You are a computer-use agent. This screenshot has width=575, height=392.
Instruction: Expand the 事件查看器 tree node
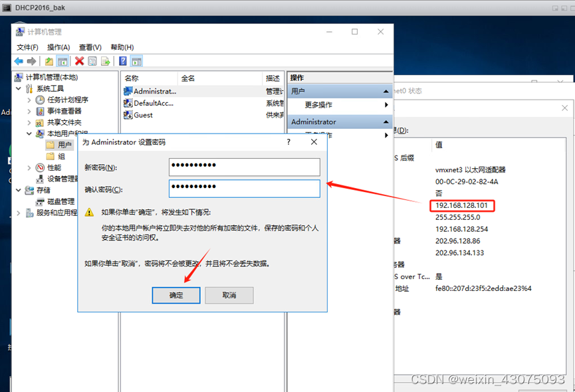coord(29,111)
